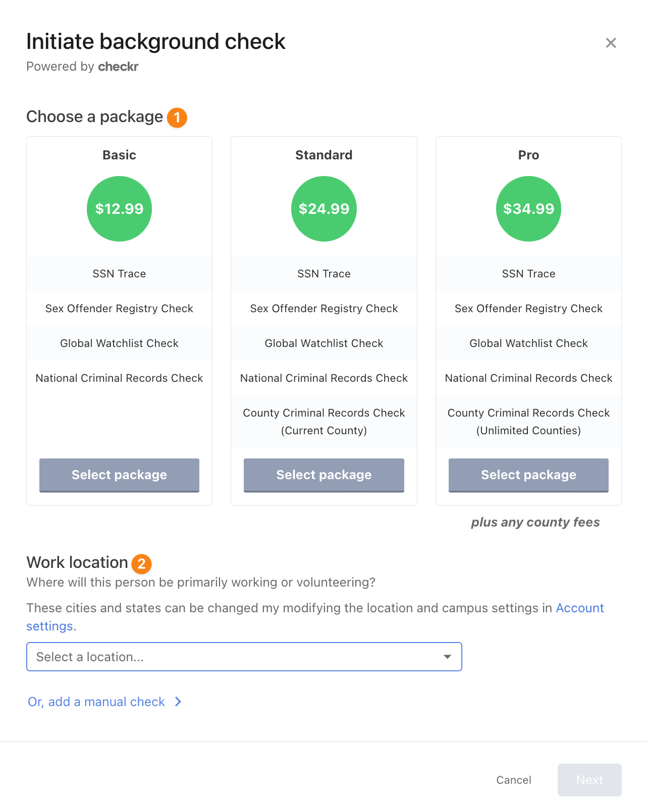Select the Standard package

[324, 475]
